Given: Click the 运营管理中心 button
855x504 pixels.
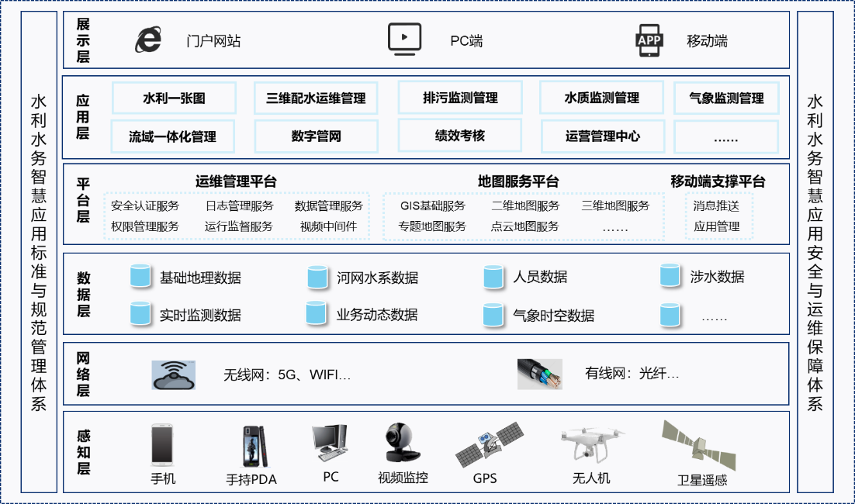Looking at the screenshot, I should [x=603, y=136].
